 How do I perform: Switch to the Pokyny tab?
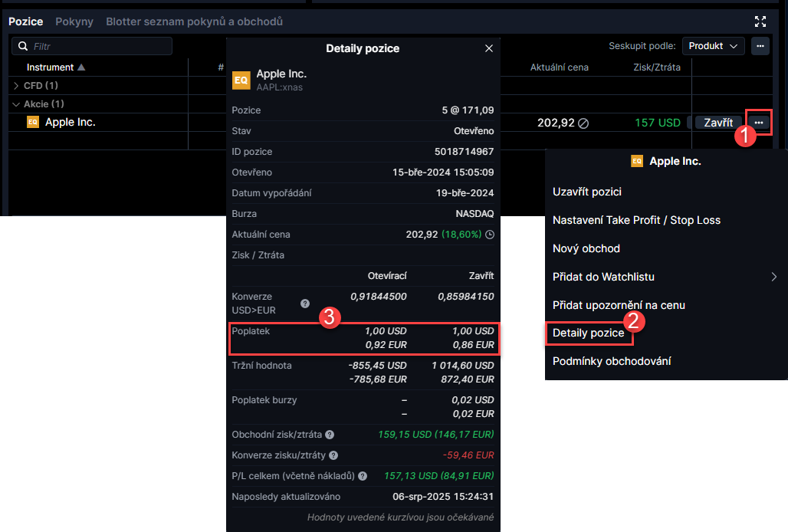click(x=74, y=21)
